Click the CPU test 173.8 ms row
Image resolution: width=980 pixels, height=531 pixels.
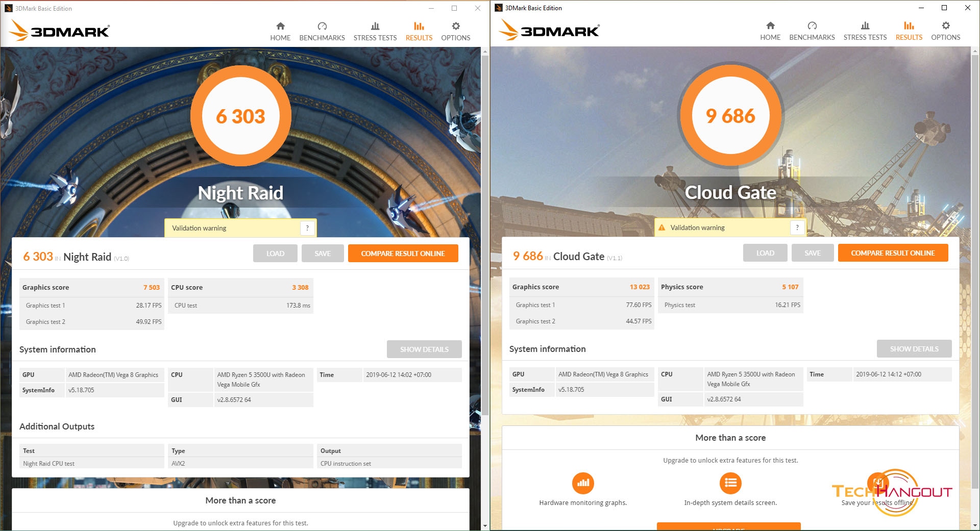[240, 306]
